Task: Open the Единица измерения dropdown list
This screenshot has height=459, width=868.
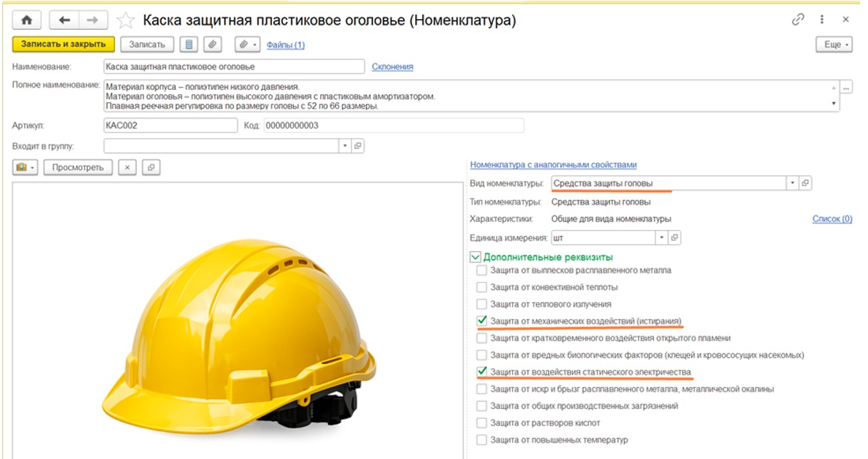Action: pyautogui.click(x=662, y=237)
